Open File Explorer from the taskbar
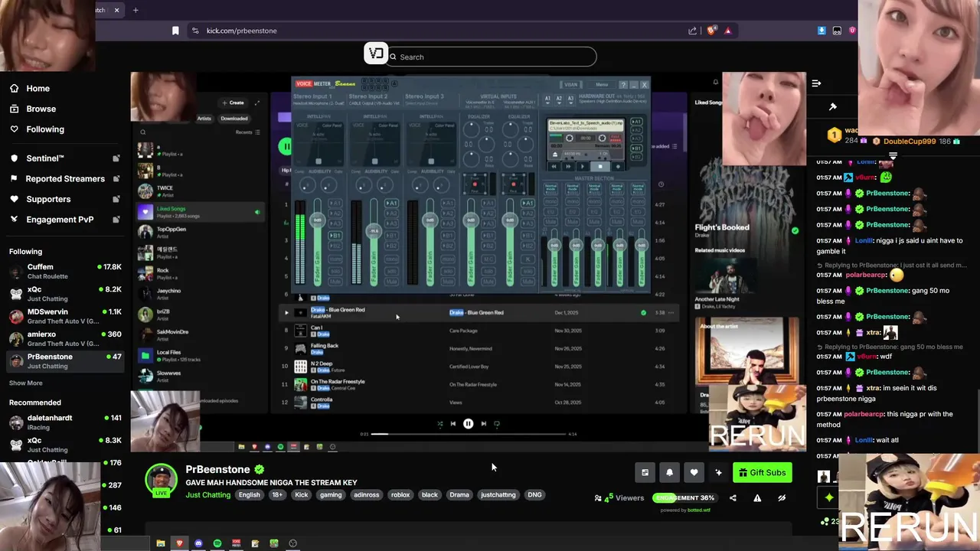Viewport: 980px width, 551px height. (161, 543)
